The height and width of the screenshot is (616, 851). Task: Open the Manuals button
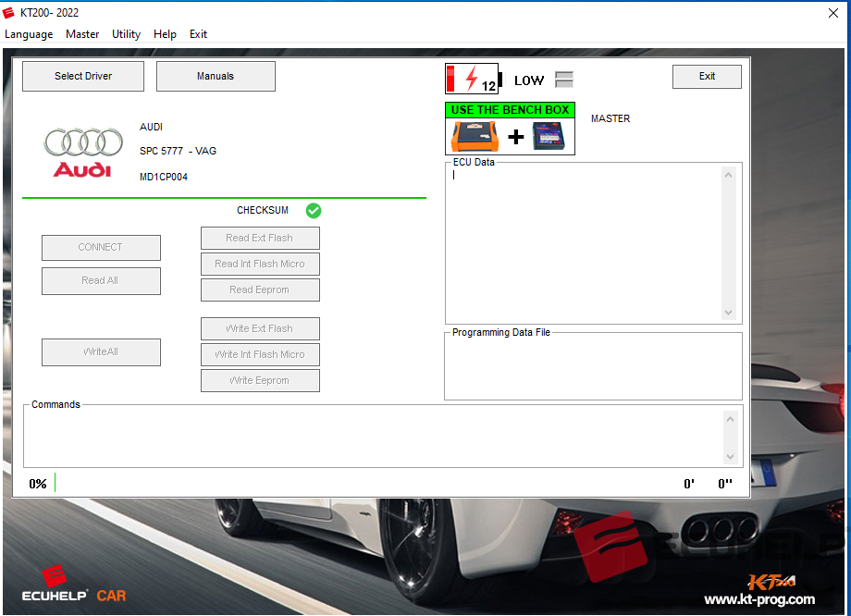click(x=216, y=76)
